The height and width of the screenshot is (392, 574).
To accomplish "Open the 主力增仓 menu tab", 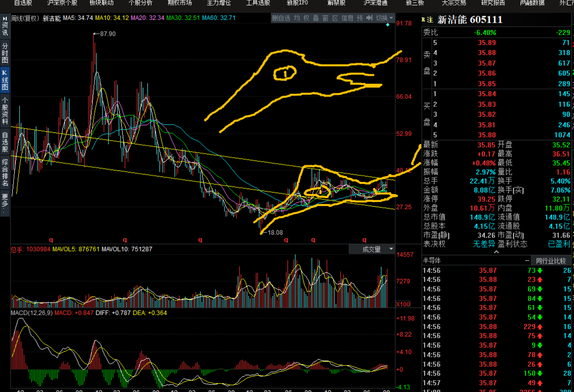I will [219, 3].
